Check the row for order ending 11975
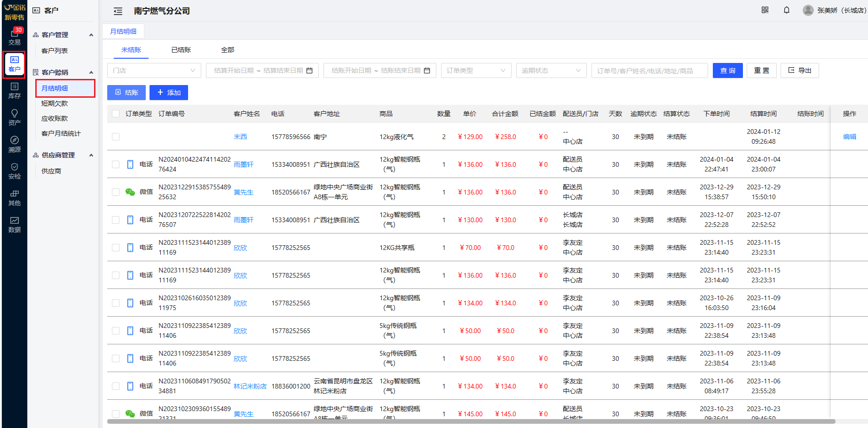The height and width of the screenshot is (428, 868). pos(116,303)
